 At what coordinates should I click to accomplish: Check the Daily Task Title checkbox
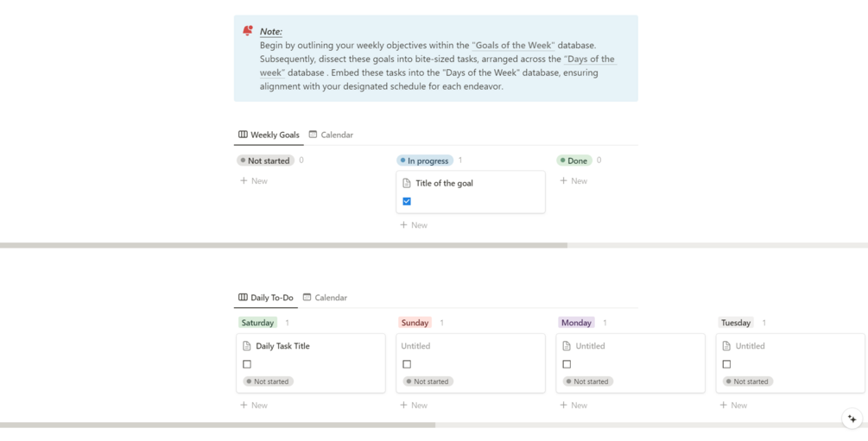(x=247, y=364)
